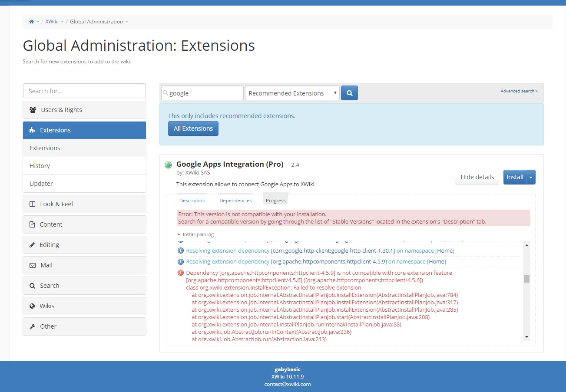This screenshot has height=392, width=566.
Task: Open the XWiki breadcrumb link
Action: click(x=52, y=22)
